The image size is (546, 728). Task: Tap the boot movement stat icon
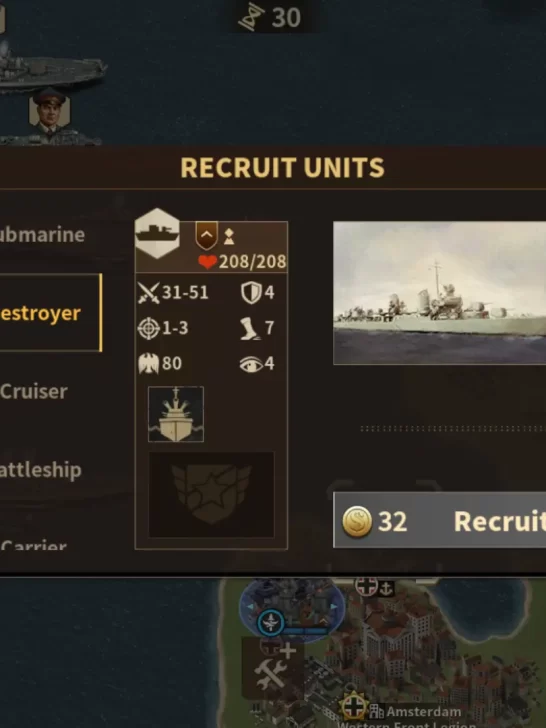250,328
